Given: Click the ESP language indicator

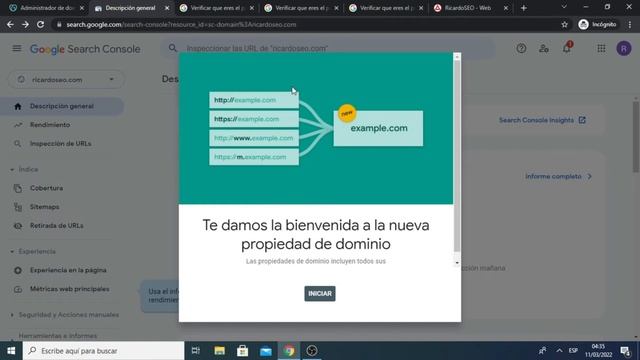Looking at the screenshot, I should (x=573, y=351).
